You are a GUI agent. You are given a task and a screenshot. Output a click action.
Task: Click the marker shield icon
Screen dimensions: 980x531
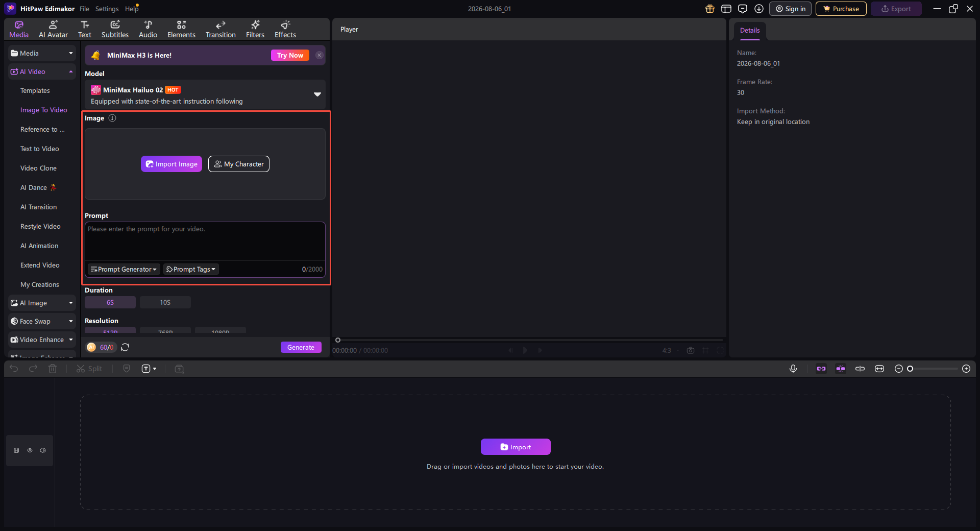click(x=127, y=369)
